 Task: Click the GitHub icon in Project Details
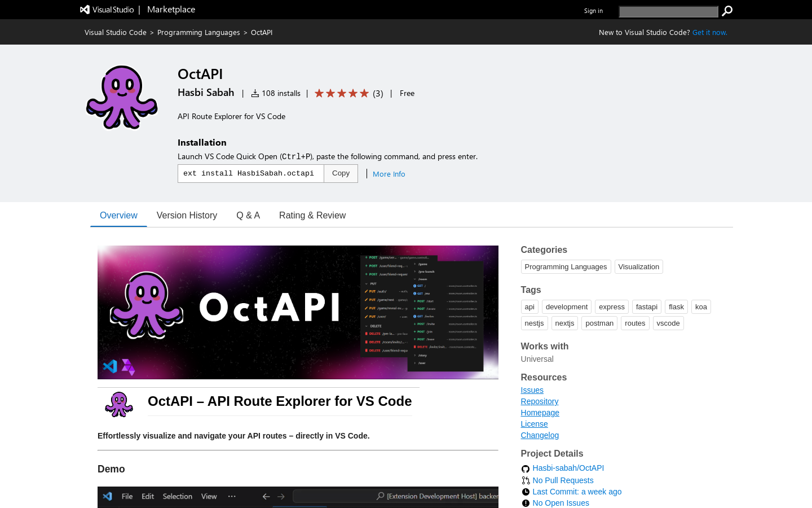point(526,468)
